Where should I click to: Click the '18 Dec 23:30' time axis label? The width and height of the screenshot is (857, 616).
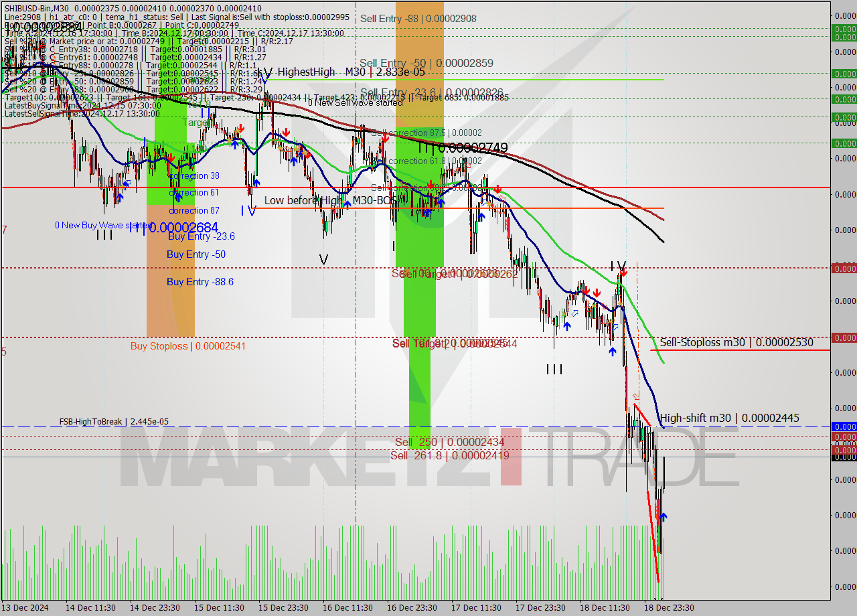670,607
